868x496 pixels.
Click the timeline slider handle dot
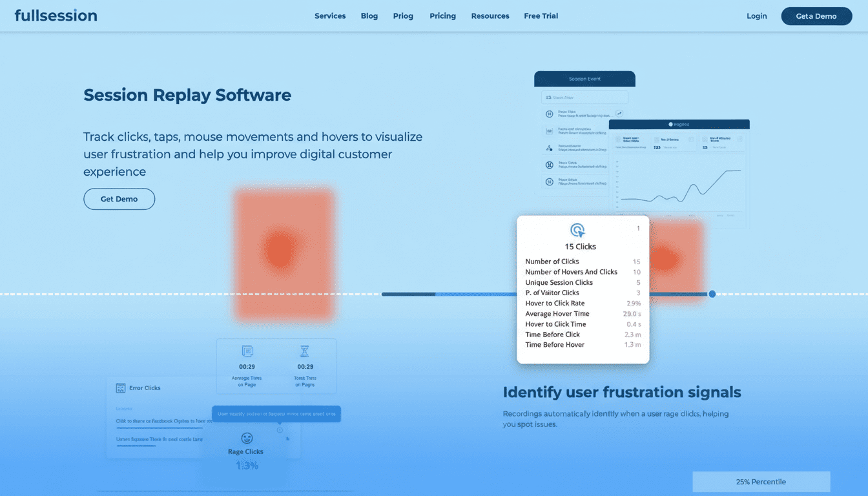(712, 294)
